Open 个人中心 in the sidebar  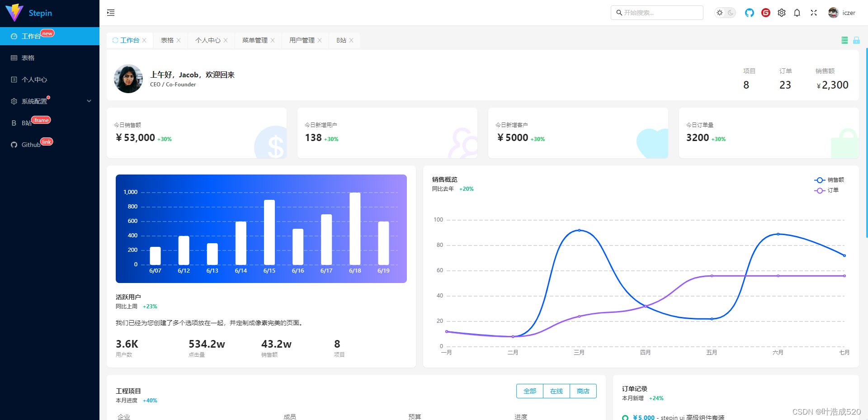pyautogui.click(x=50, y=80)
